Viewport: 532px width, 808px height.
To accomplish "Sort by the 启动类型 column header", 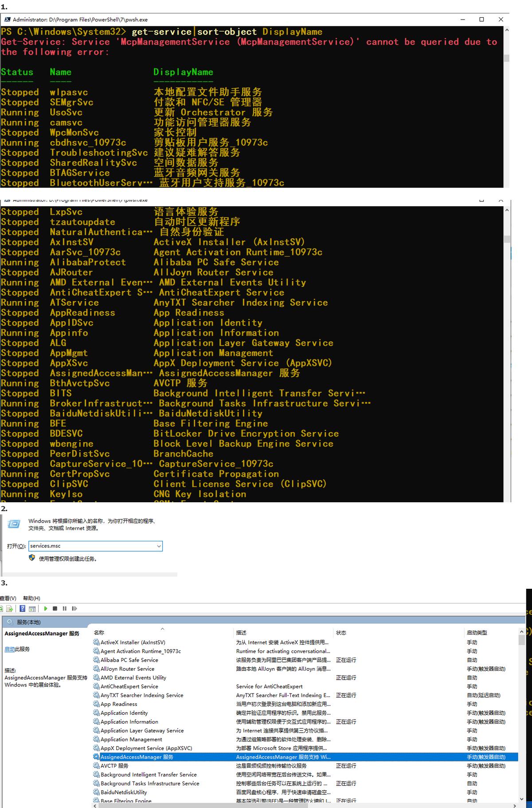I will (x=477, y=632).
